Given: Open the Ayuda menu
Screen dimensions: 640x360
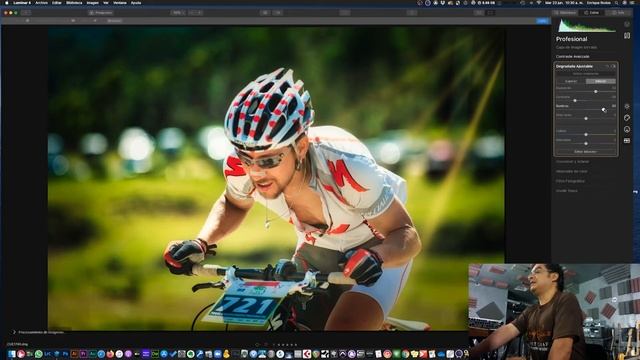Looking at the screenshot, I should point(136,2).
